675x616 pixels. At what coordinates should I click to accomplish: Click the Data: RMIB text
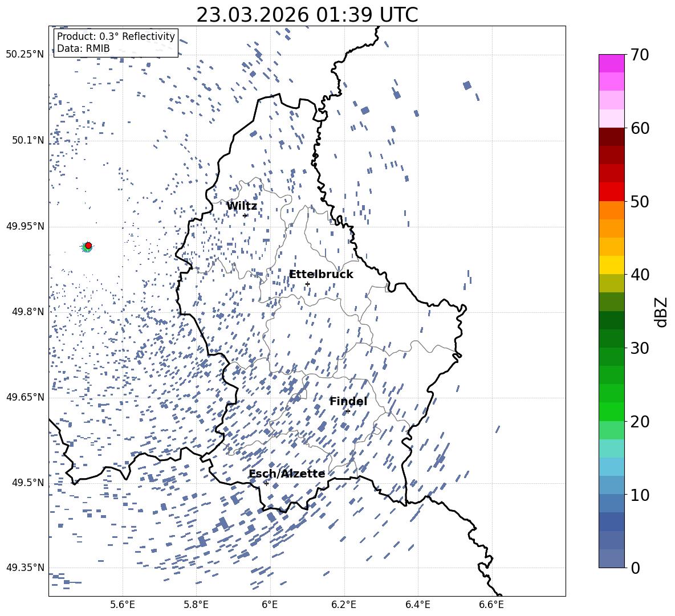point(83,48)
